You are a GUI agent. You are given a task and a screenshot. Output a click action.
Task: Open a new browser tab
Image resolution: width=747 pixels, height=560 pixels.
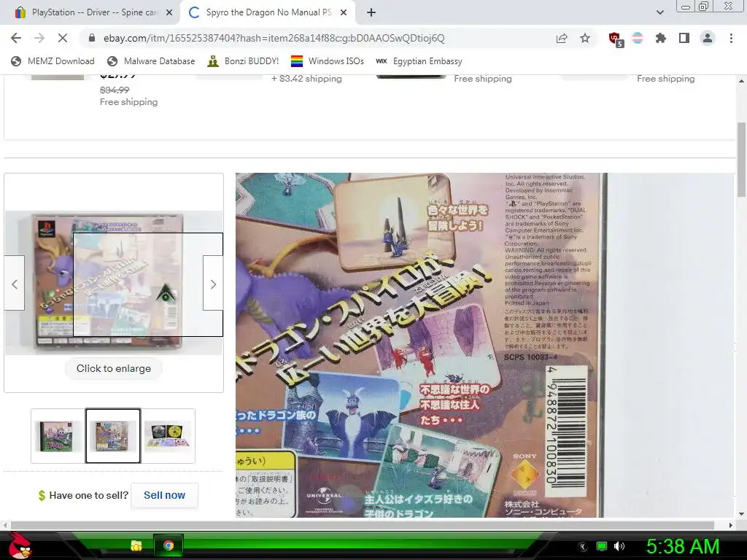pyautogui.click(x=371, y=13)
